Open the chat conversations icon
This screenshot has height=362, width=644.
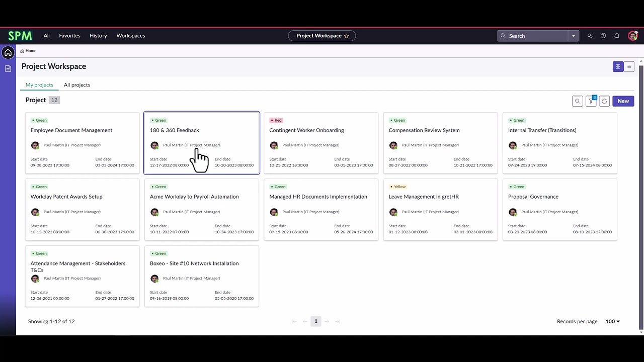(590, 36)
